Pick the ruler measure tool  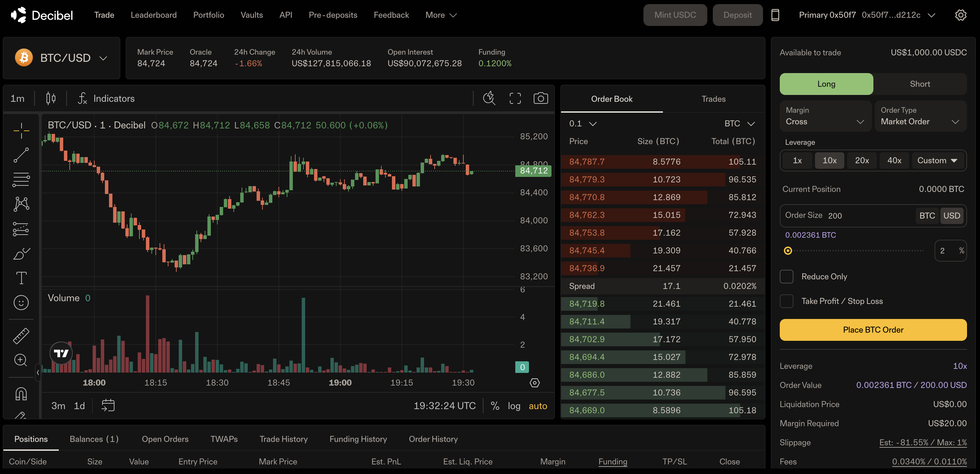click(x=21, y=336)
